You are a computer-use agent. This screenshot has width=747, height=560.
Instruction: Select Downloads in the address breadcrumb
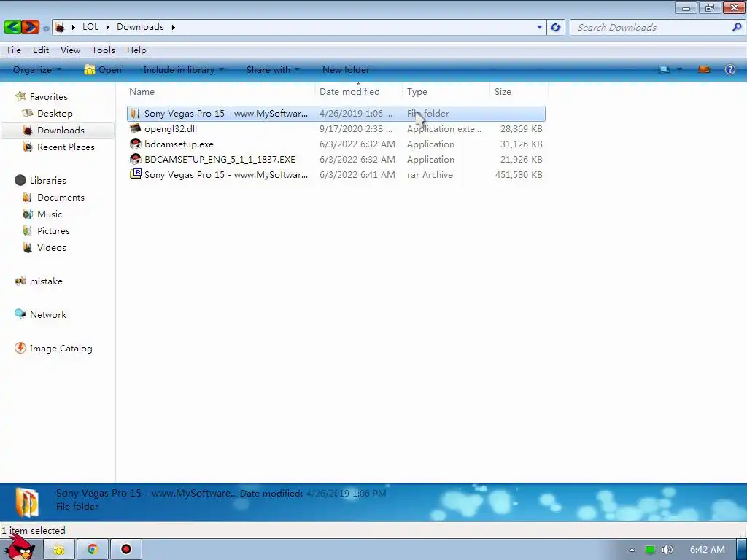click(140, 27)
